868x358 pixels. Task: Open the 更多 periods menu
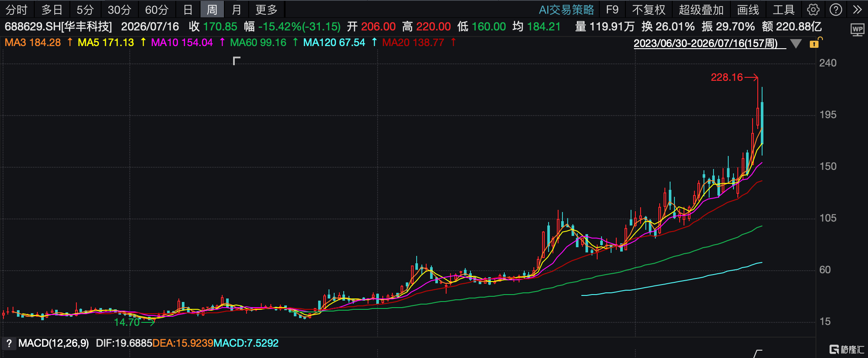click(266, 10)
